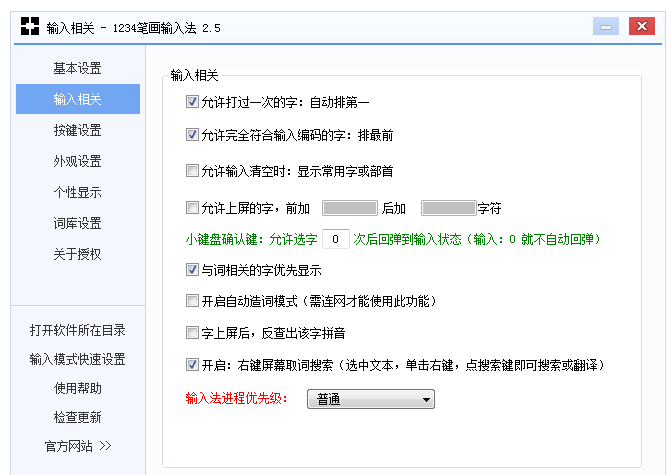Enable 允许输入清空时显示常用字或部首
Image resolution: width=672 pixels, height=475 pixels.
pos(192,171)
